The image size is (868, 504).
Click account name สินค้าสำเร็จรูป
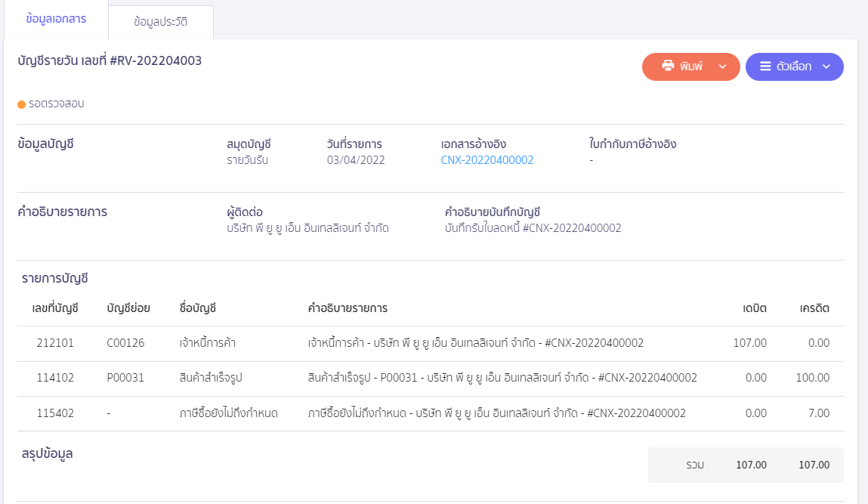[x=211, y=378]
